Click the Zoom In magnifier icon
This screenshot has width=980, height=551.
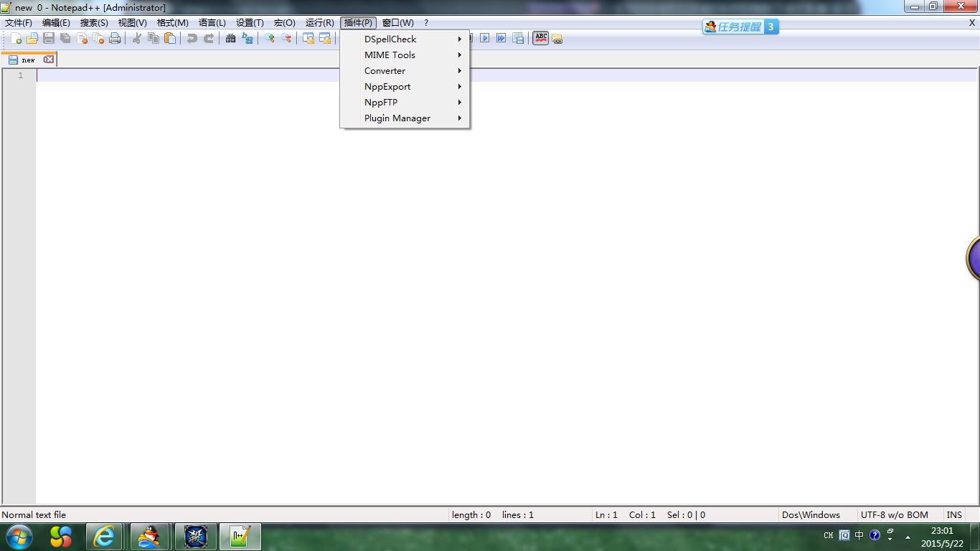pyautogui.click(x=269, y=38)
